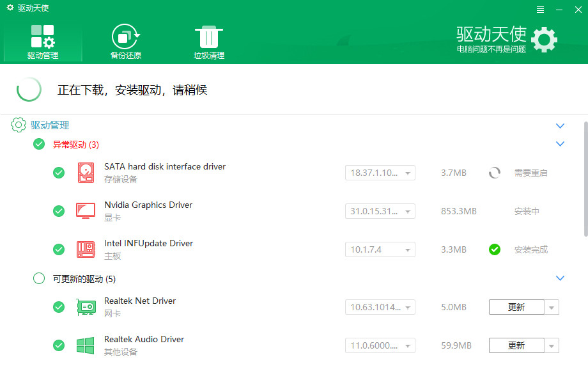Screen dimensions: 588x371
Task: Click the Nvidia graphics monitor icon
Action: (85, 211)
